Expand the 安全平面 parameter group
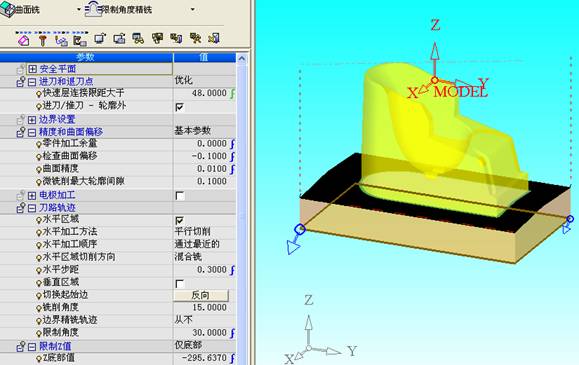The height and width of the screenshot is (365, 579). 32,69
